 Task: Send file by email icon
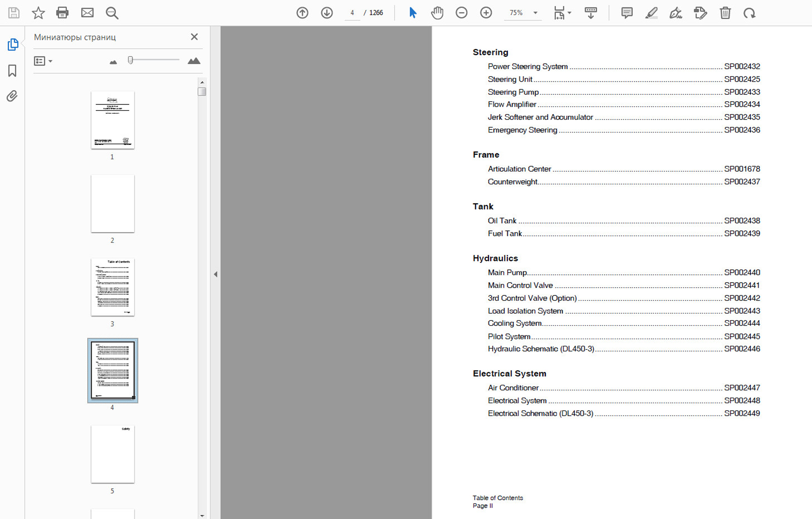pyautogui.click(x=87, y=13)
